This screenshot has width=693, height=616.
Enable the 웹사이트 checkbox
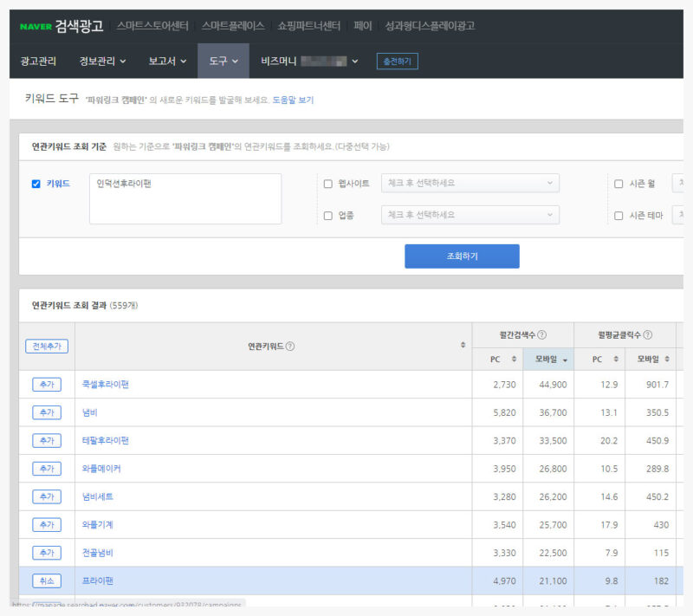[327, 184]
